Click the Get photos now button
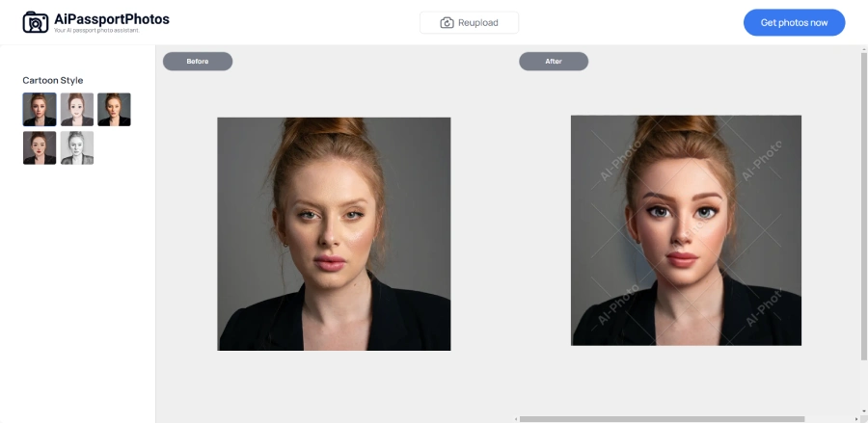Image resolution: width=868 pixels, height=423 pixels. click(794, 23)
